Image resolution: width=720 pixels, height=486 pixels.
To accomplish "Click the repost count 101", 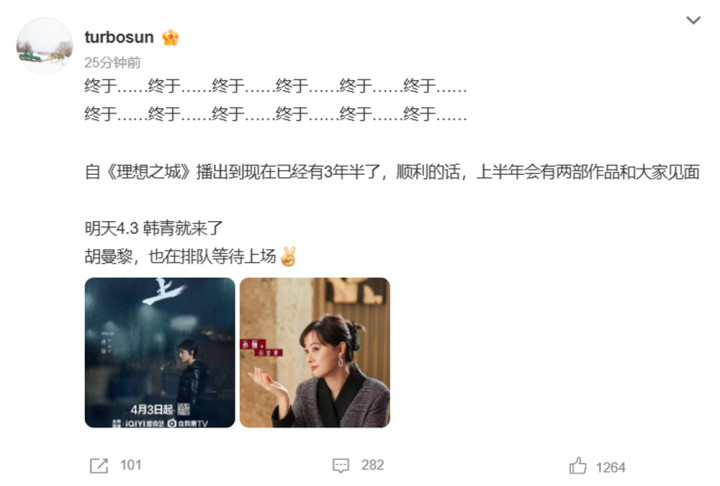I will coord(131,465).
